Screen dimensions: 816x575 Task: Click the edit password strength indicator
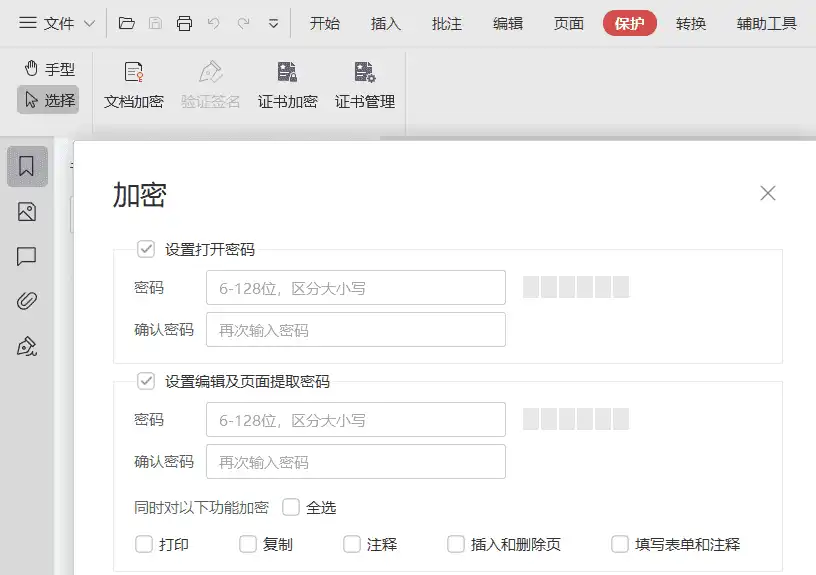tap(576, 419)
